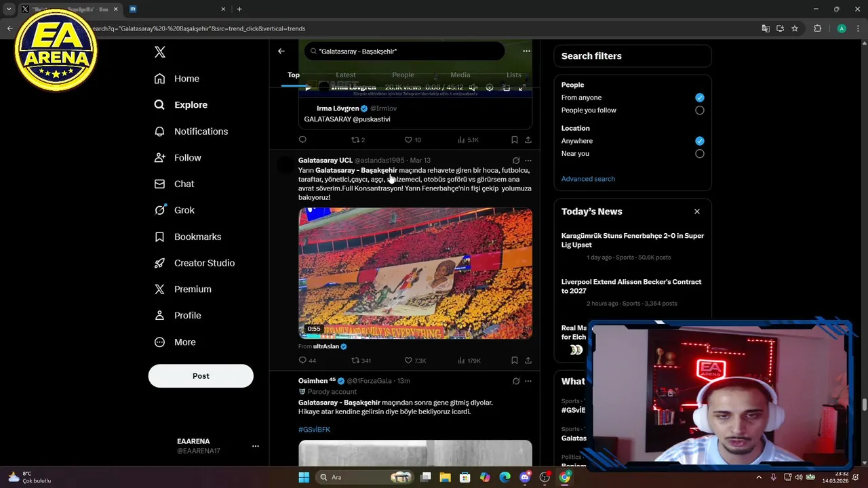868x488 pixels.
Task: Click the Galatasaray - Başakşehir search field
Action: [404, 52]
